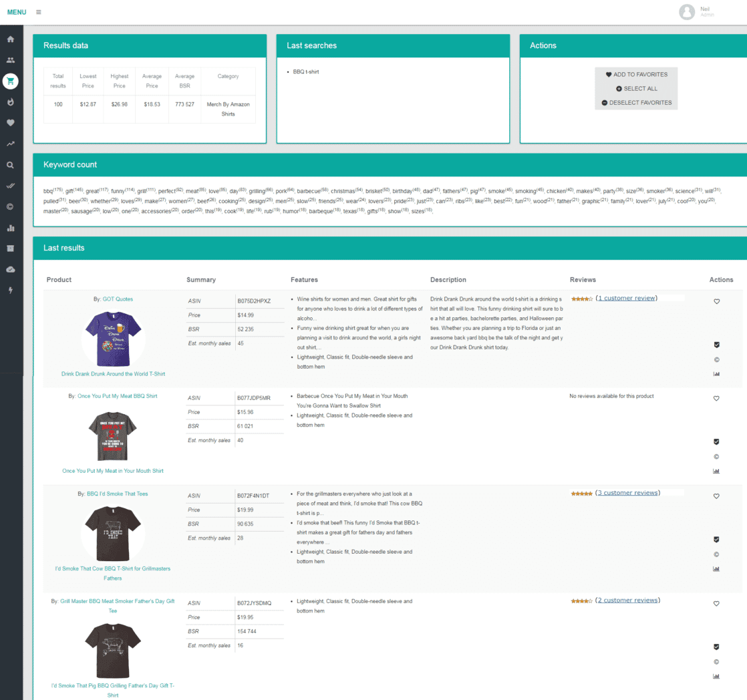Open the 2 customer reviews link
The height and width of the screenshot is (700, 747).
click(x=628, y=600)
